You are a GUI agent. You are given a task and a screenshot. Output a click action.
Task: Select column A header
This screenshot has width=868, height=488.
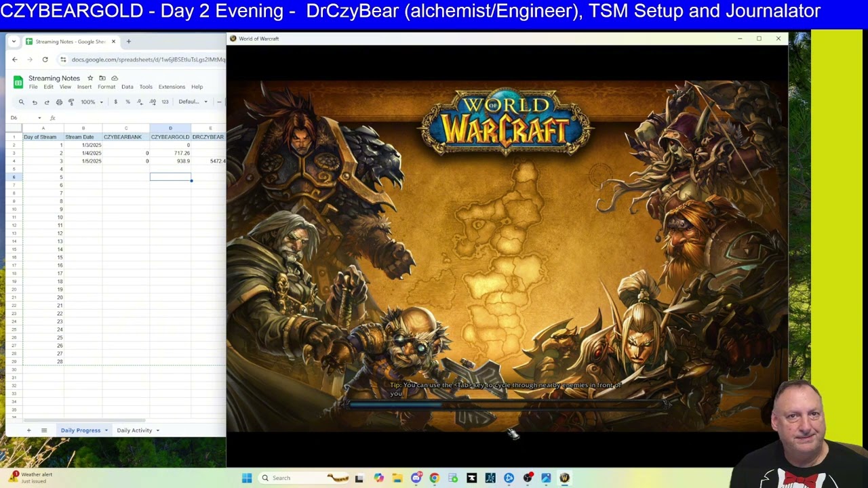[x=43, y=128]
